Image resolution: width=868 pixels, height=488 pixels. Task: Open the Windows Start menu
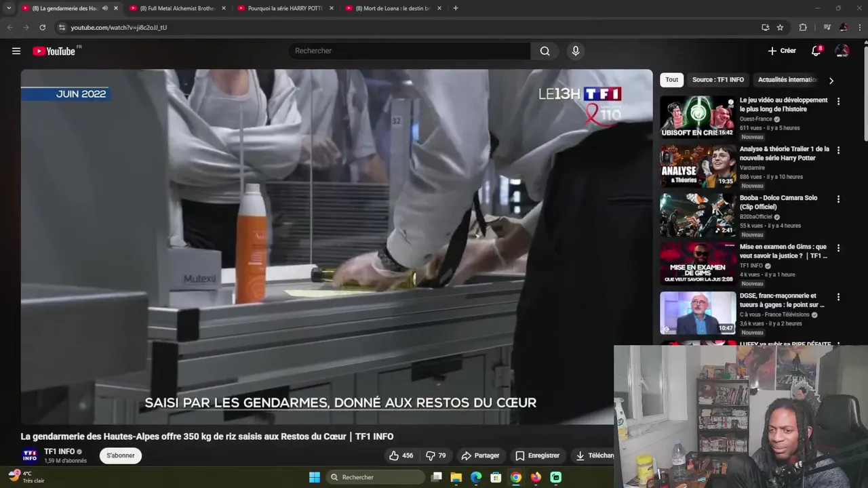[315, 477]
